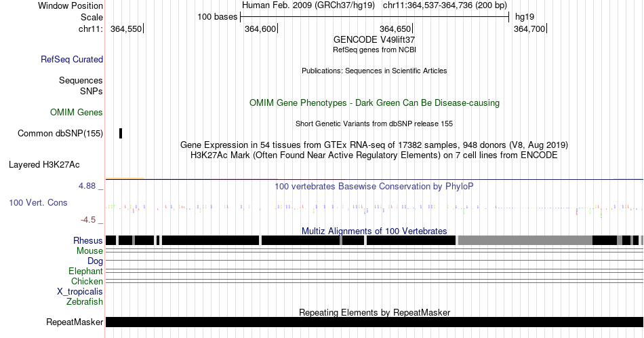Click the Elephant alignment label
Viewport: 644px width, 338px height.
[86, 271]
